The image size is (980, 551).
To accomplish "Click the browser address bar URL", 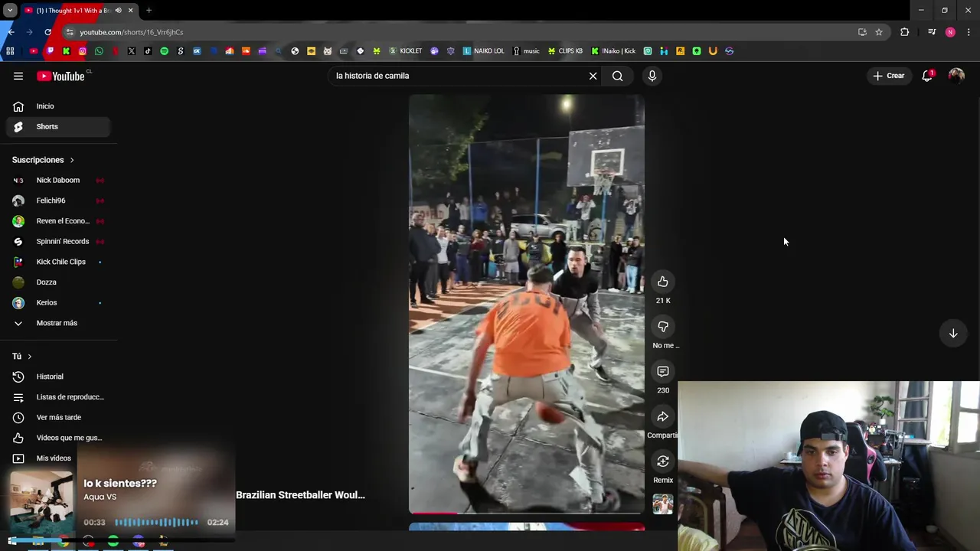I will (132, 32).
